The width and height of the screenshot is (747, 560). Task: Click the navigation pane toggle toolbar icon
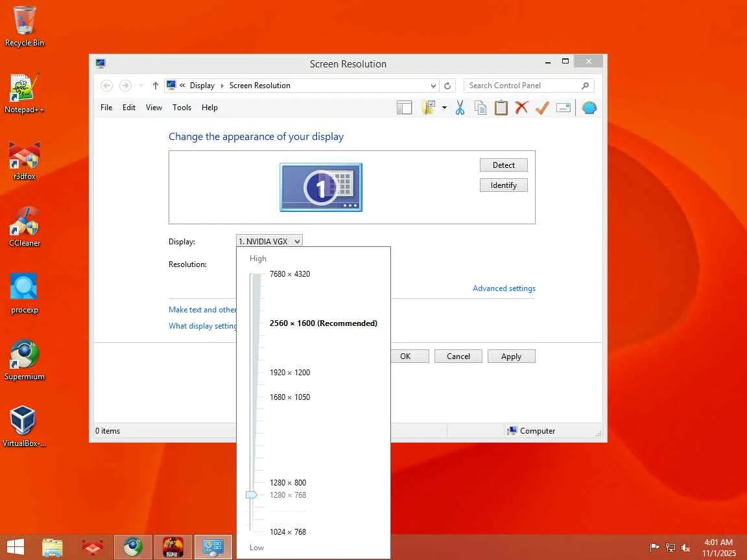tap(404, 108)
